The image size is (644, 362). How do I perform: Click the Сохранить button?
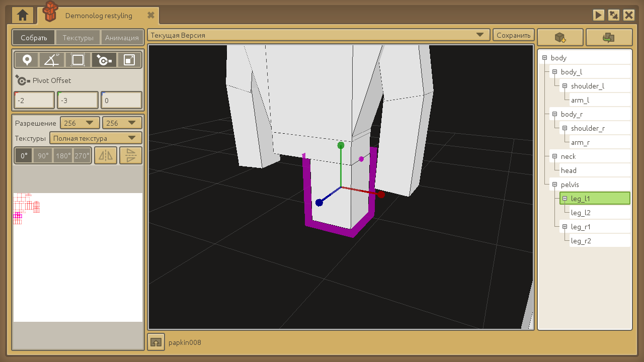513,35
